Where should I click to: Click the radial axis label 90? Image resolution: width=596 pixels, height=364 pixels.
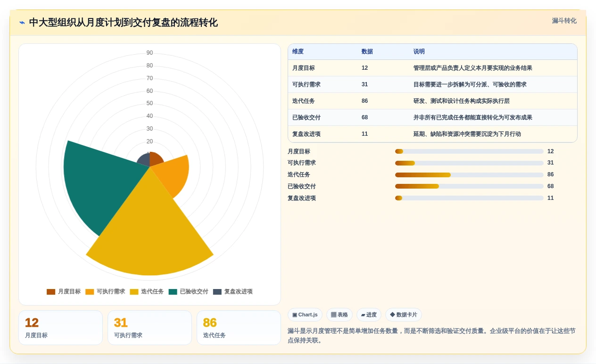pos(149,53)
